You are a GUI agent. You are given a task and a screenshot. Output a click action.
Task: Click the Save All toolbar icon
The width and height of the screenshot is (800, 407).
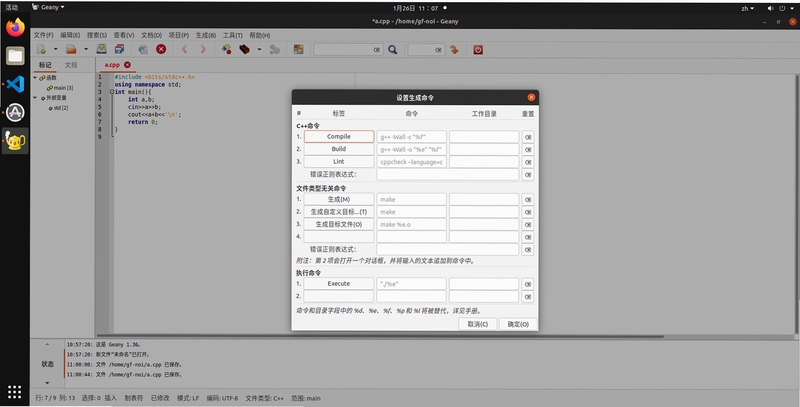(119, 49)
